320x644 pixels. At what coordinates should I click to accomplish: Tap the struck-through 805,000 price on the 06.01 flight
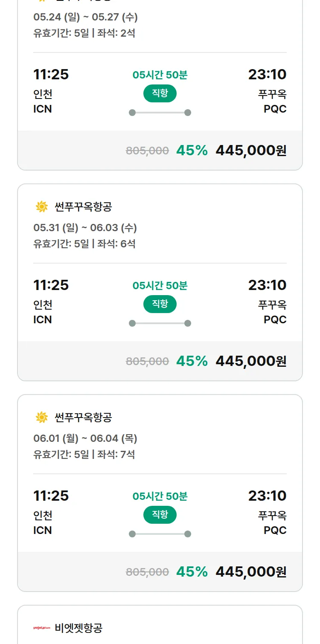click(147, 572)
